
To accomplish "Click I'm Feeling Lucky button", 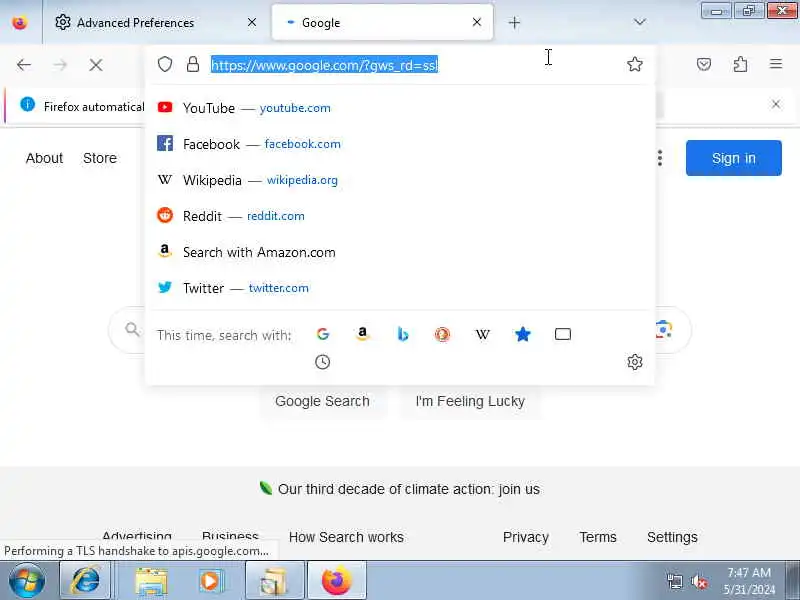I will 470,401.
